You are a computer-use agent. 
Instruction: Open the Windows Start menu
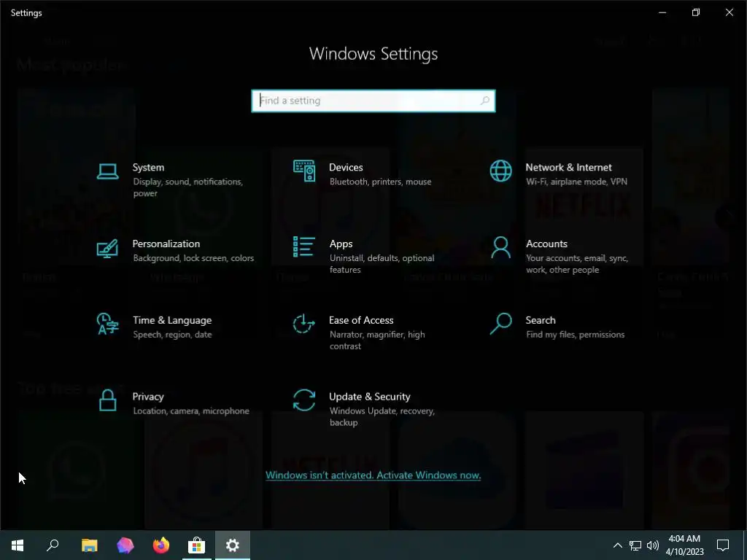click(x=18, y=545)
